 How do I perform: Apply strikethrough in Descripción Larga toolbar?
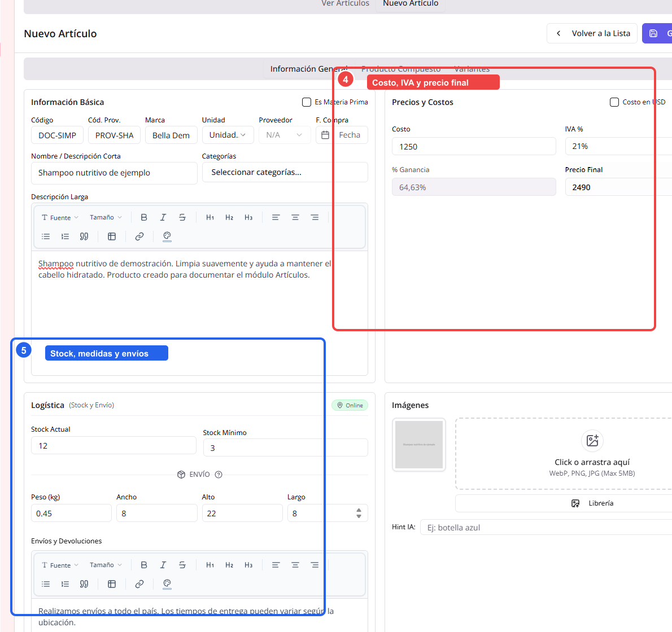(x=182, y=217)
